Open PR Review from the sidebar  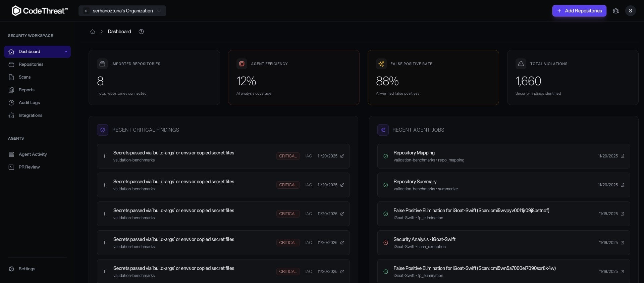tap(29, 167)
